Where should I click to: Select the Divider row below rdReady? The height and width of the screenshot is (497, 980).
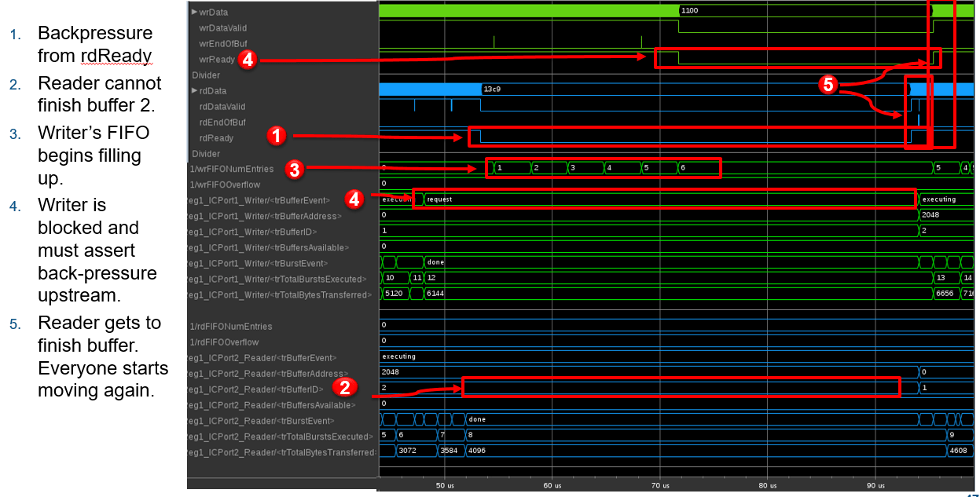206,154
